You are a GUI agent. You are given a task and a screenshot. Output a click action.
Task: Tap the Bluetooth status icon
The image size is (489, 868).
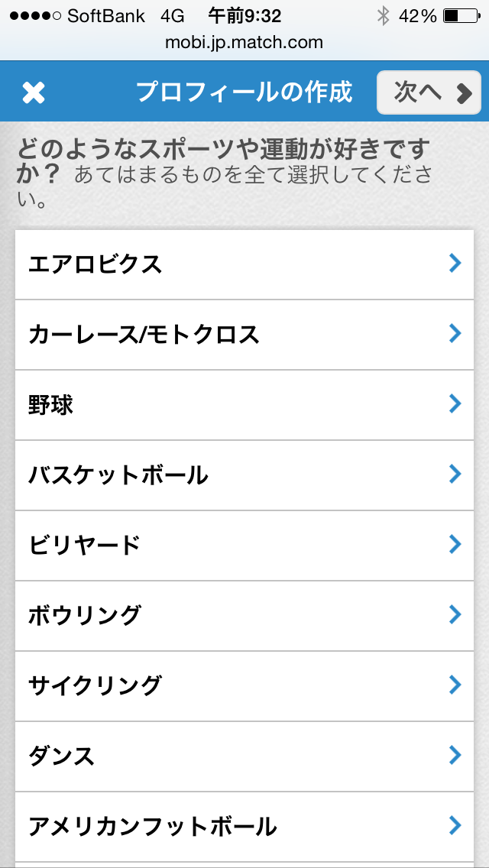point(383,15)
